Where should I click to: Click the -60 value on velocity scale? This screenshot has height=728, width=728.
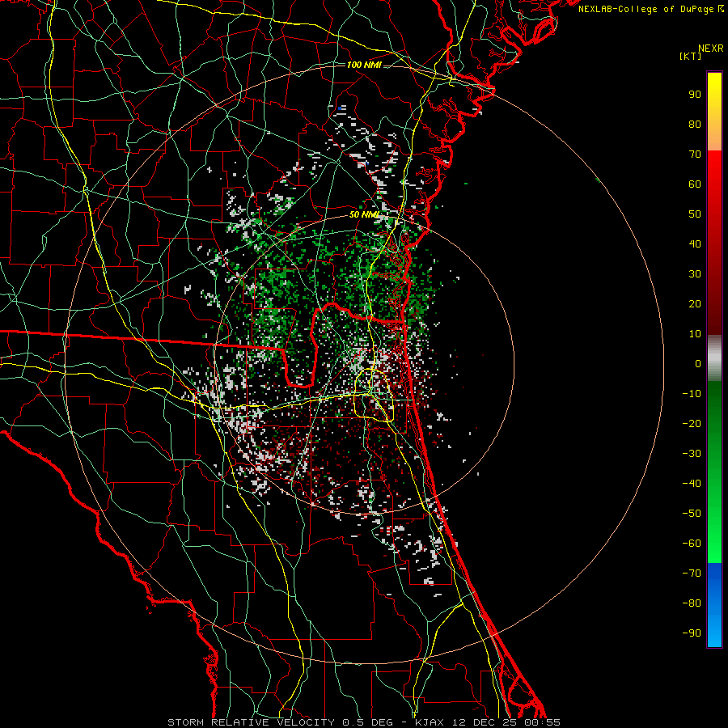tap(692, 544)
